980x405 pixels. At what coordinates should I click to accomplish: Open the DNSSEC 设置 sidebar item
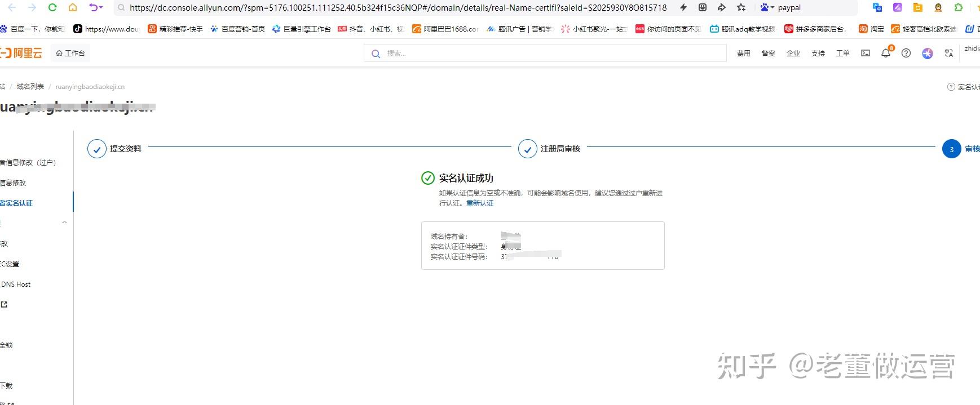10,264
